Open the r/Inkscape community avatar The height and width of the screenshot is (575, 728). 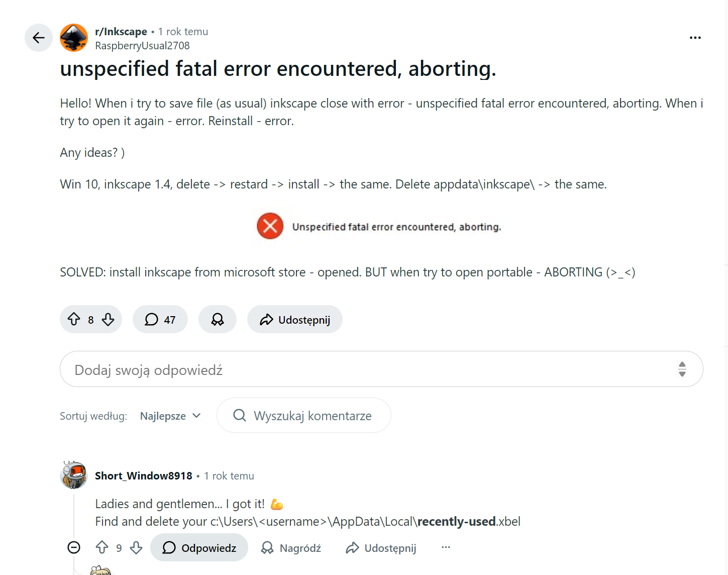point(74,38)
